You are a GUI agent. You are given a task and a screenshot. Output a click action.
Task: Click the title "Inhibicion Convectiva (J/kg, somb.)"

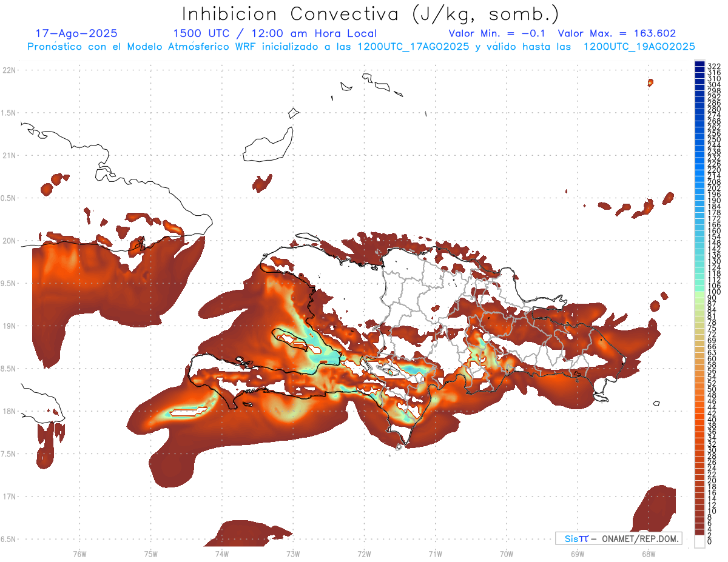coord(370,14)
